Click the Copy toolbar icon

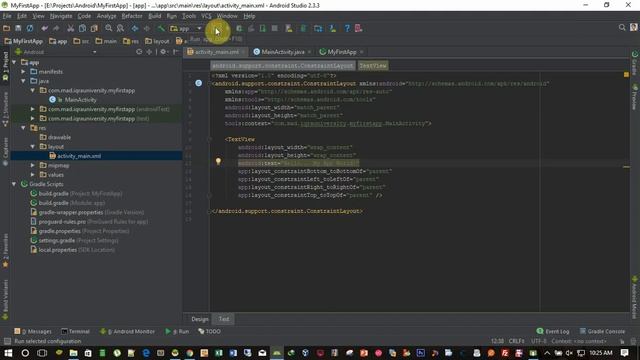(82, 28)
